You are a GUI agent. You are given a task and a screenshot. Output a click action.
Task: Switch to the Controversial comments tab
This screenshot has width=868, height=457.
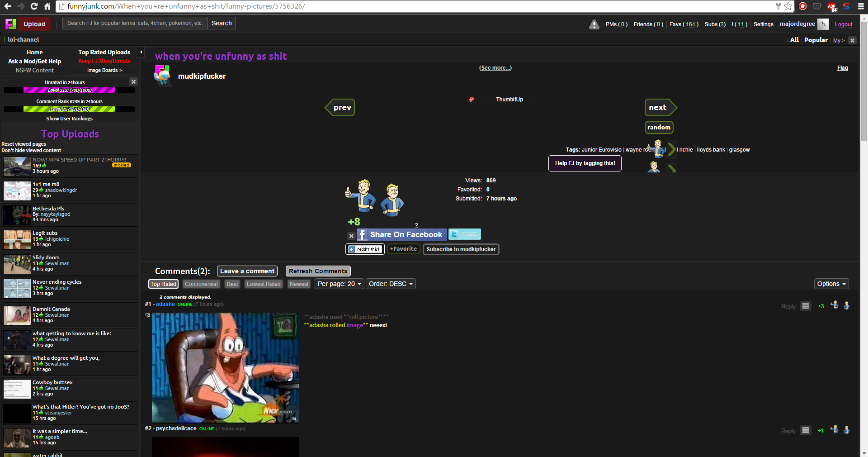pos(201,284)
